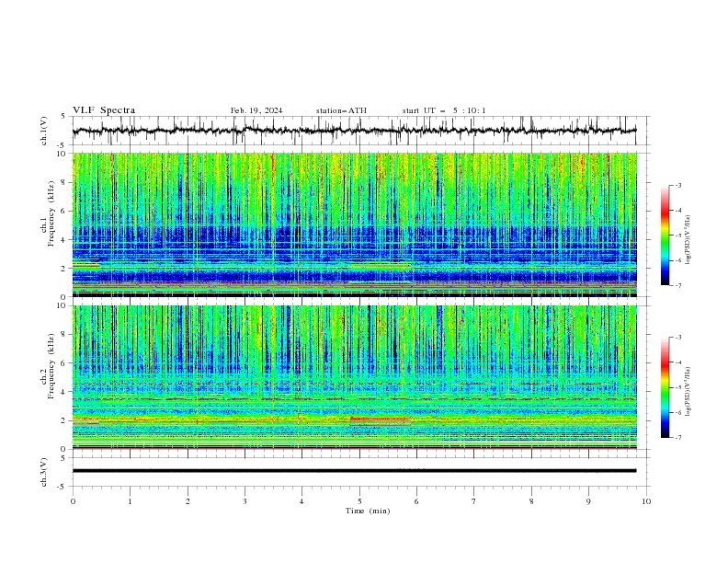This screenshot has width=728, height=563.
Task: Click the "Time (min)" x-axis label
Action: pos(368,511)
